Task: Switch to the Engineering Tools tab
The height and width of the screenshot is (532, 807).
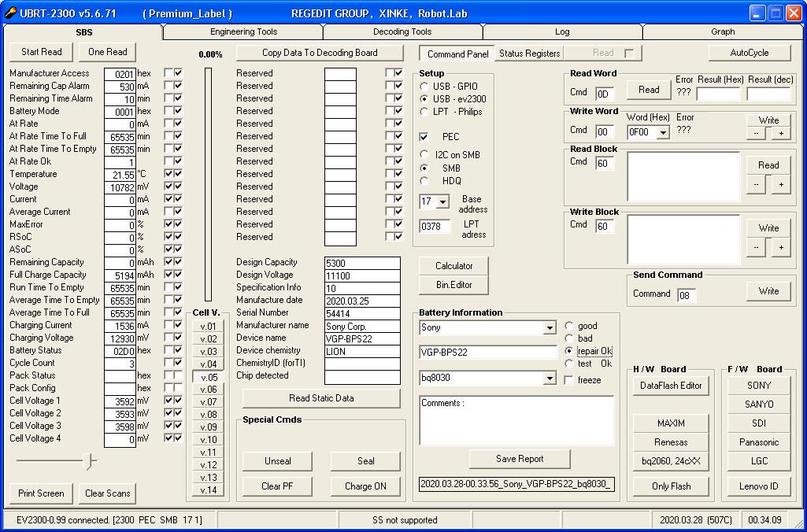Action: [243, 32]
